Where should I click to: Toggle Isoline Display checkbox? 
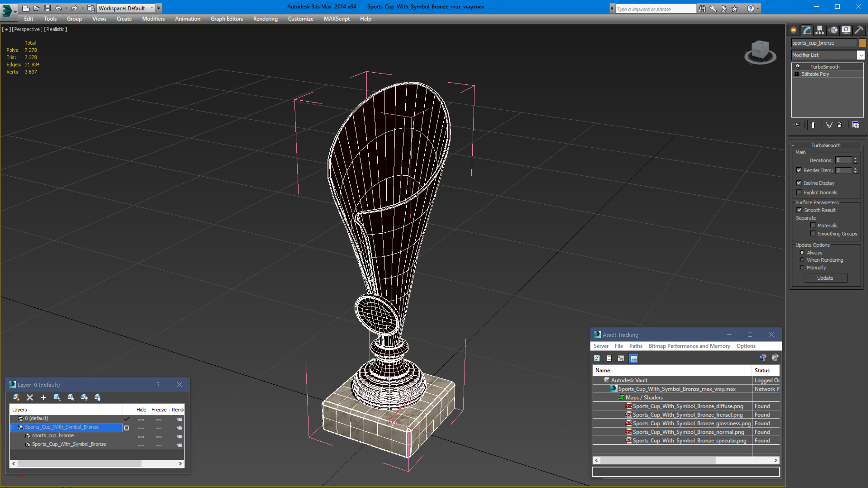[x=799, y=183]
